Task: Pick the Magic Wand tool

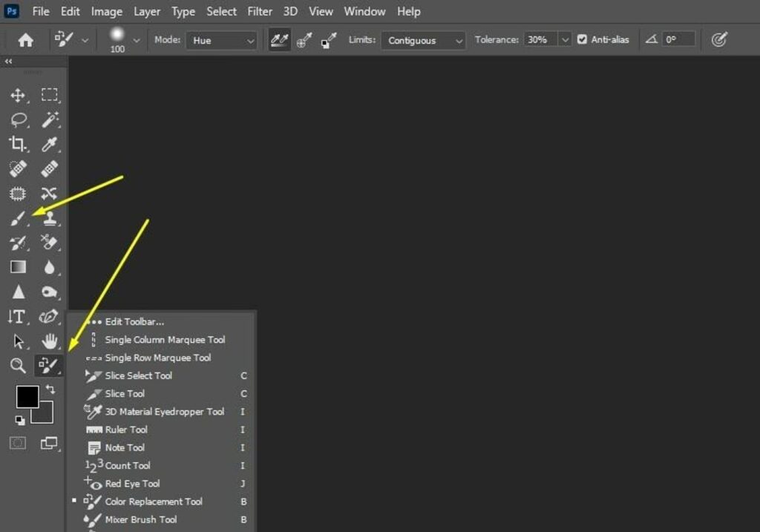Action: click(x=50, y=119)
